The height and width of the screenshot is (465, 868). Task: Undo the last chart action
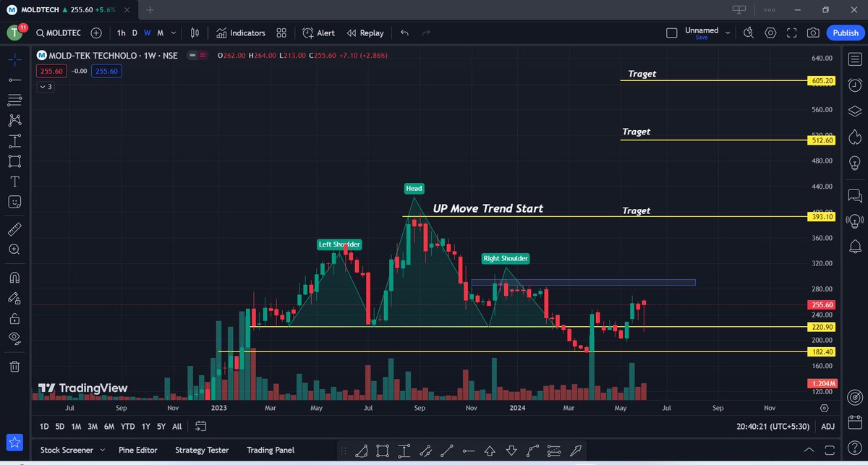tap(404, 33)
